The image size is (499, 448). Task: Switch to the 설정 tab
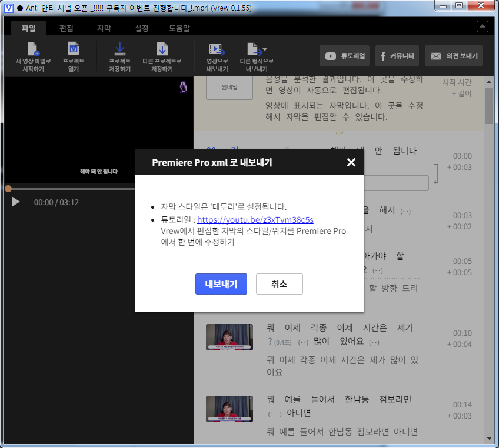click(x=142, y=28)
